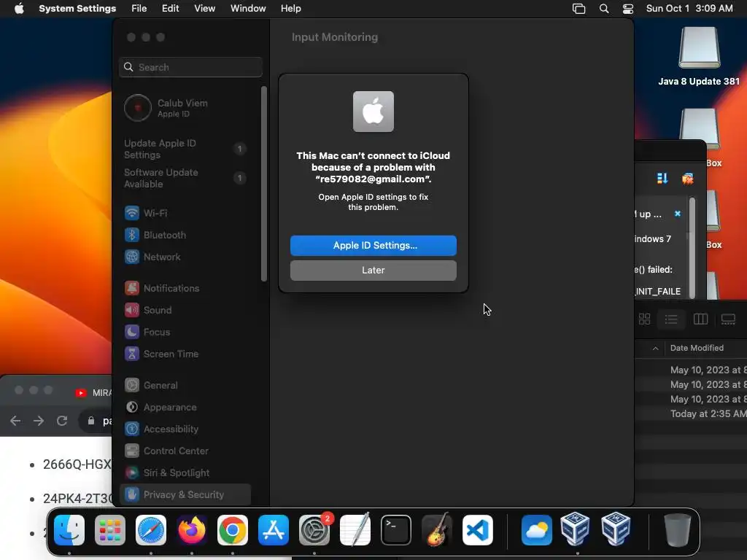Go back in the browser window
The width and height of the screenshot is (747, 560).
[x=15, y=421]
